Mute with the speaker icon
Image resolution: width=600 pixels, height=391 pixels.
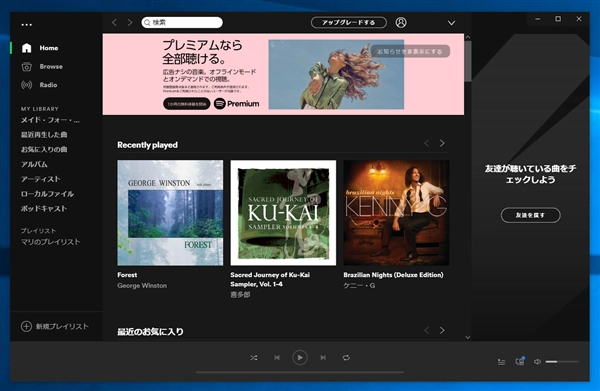pos(538,362)
